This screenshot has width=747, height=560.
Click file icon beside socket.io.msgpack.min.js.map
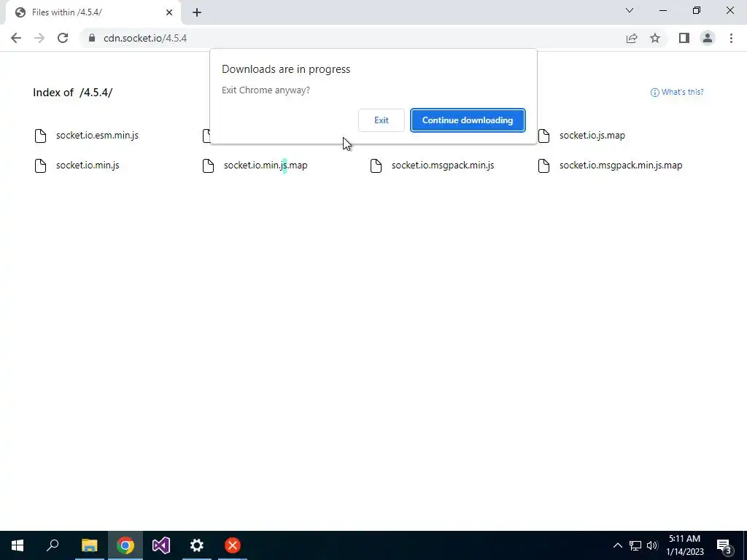pyautogui.click(x=543, y=166)
